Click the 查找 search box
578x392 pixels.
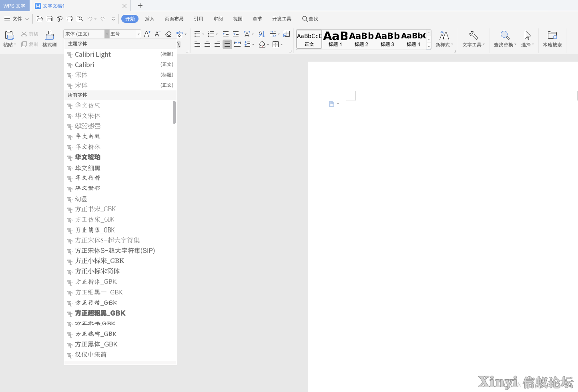[x=310, y=19]
